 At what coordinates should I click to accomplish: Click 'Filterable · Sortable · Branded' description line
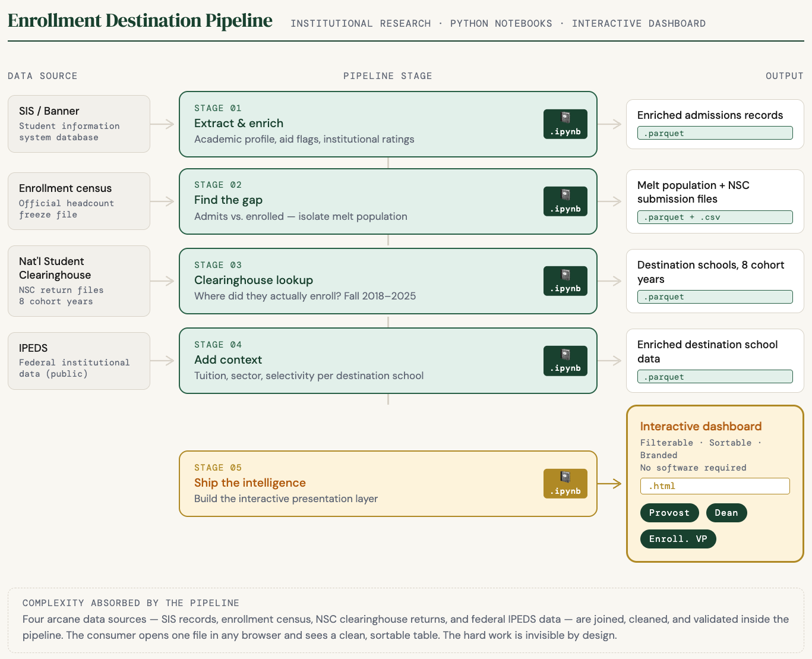pos(701,449)
